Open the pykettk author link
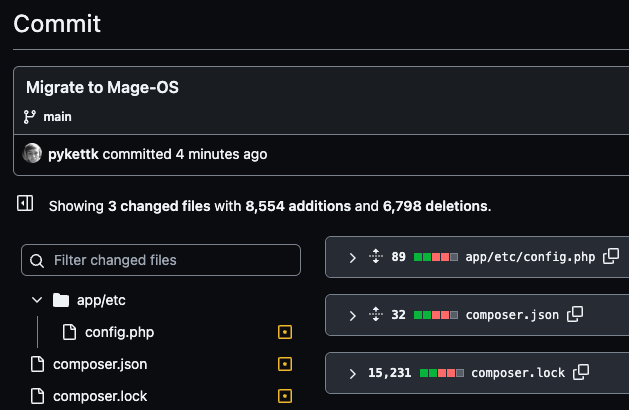 coord(73,154)
